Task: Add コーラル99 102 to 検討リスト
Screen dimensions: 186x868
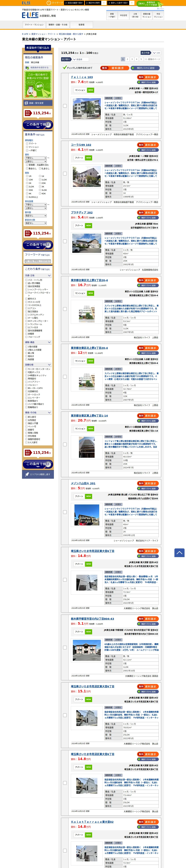Action: point(148,150)
